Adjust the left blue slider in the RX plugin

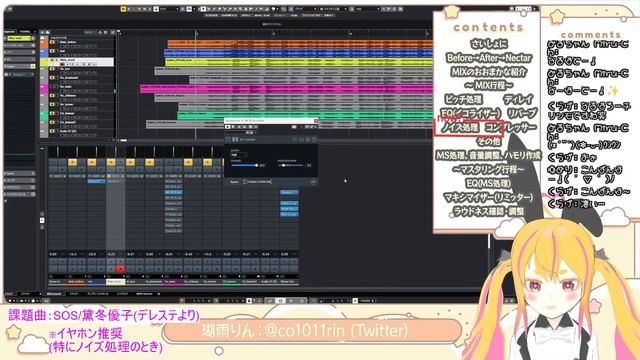[245, 165]
